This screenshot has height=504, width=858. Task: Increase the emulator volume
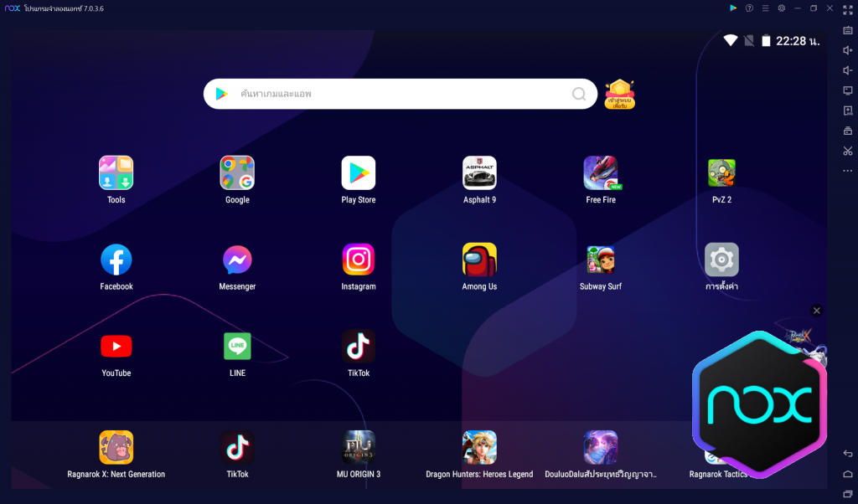coord(848,50)
